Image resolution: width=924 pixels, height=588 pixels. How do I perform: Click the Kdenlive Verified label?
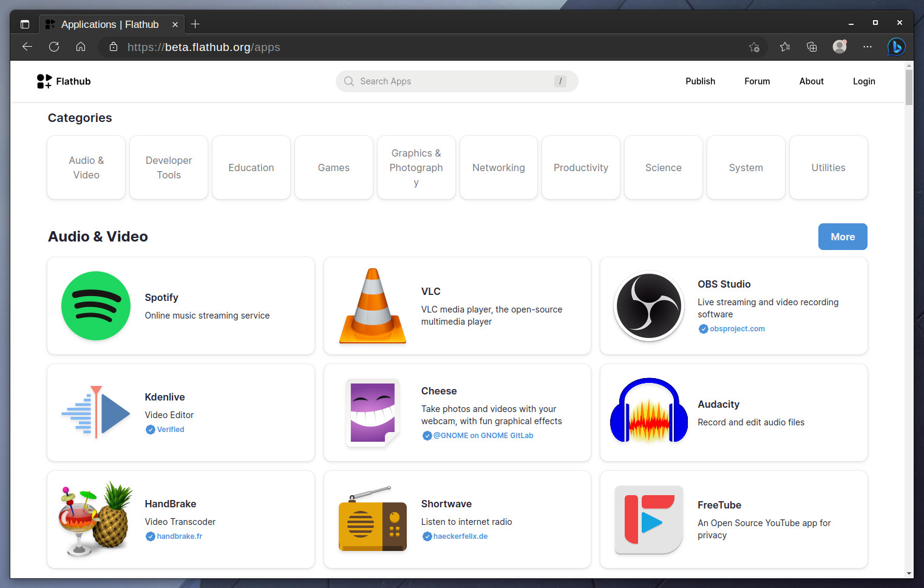point(171,430)
